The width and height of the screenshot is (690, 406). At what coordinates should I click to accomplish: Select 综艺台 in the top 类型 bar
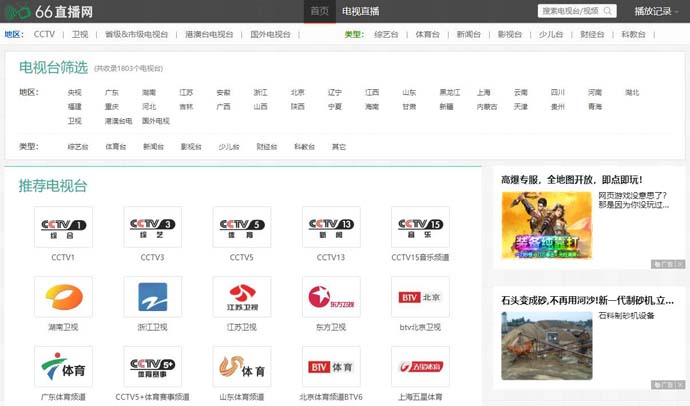click(386, 34)
